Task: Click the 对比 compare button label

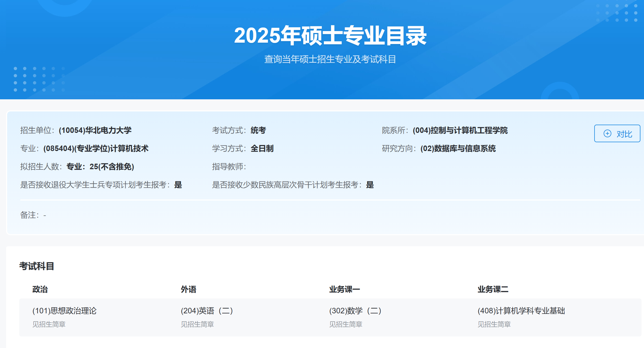Action: click(x=624, y=134)
